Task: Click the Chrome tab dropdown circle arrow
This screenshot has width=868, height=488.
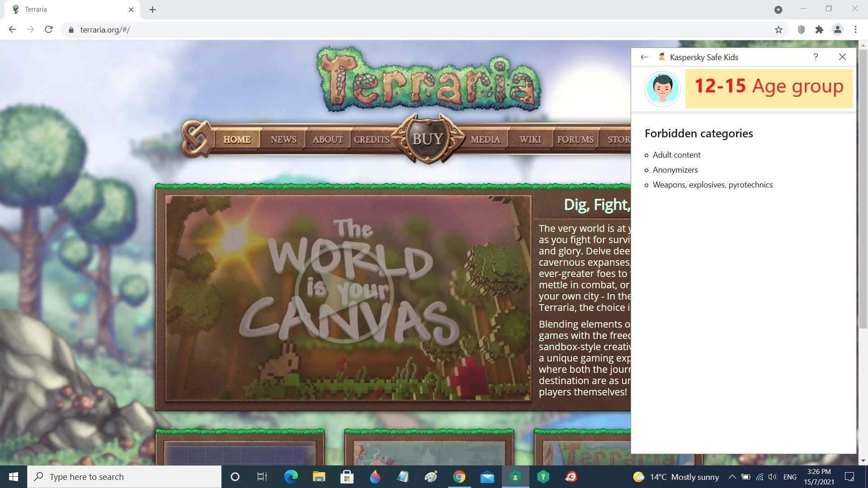Action: 778,9
